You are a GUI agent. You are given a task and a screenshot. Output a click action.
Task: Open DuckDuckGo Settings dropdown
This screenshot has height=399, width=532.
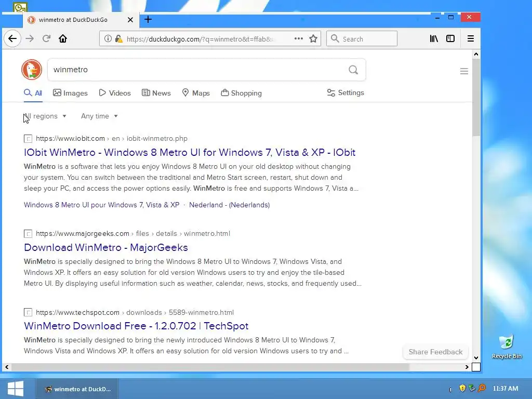345,92
